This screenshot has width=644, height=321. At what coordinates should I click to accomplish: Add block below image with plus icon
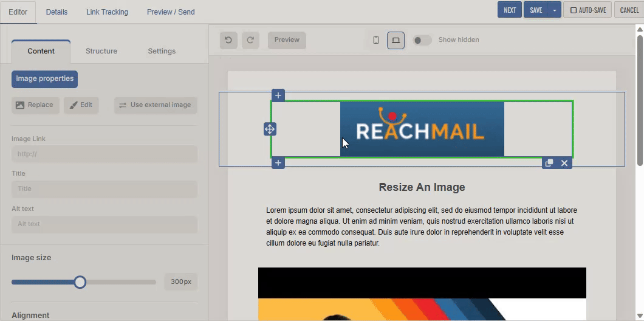coord(278,163)
